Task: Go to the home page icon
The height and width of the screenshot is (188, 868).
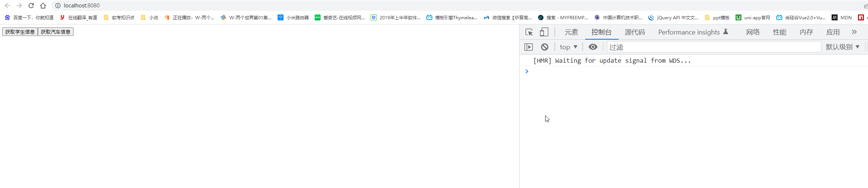Action: pyautogui.click(x=43, y=6)
